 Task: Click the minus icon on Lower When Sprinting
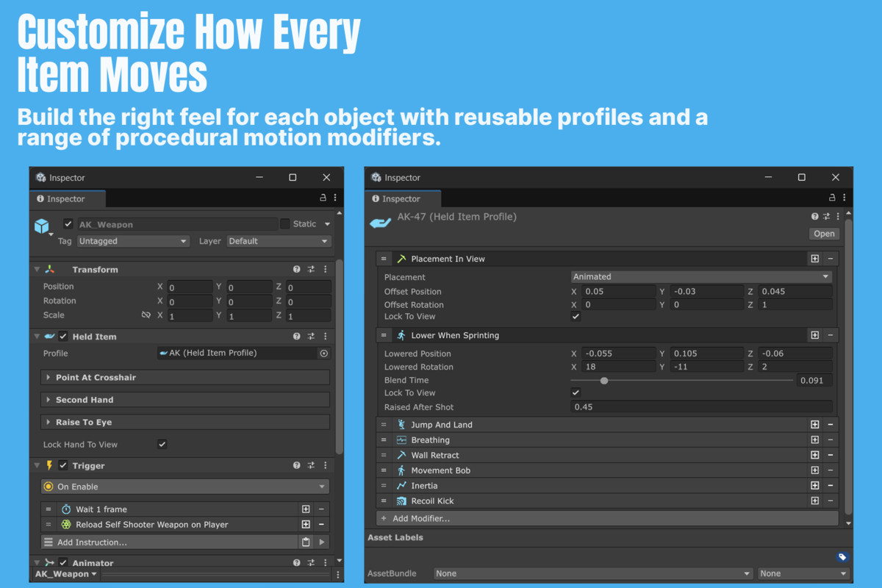tap(831, 335)
